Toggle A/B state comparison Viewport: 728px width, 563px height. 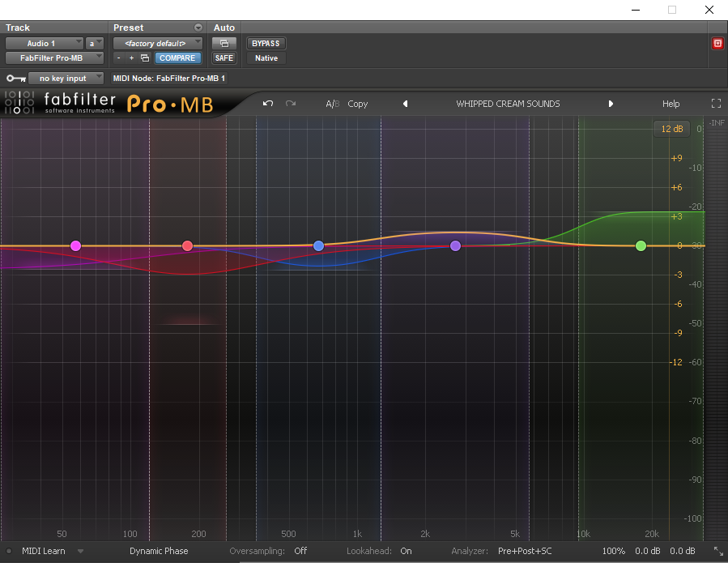(333, 104)
